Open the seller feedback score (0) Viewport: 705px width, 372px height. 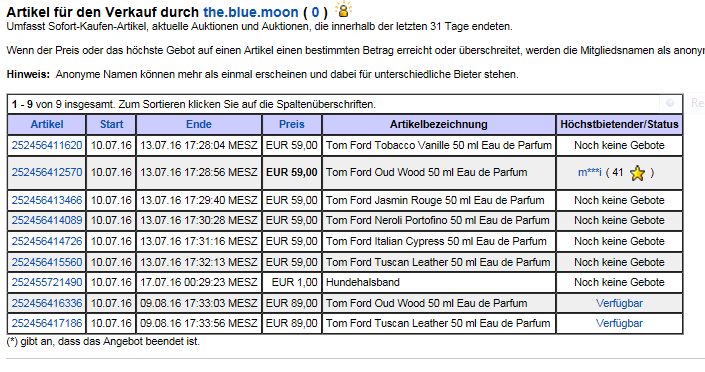click(315, 12)
